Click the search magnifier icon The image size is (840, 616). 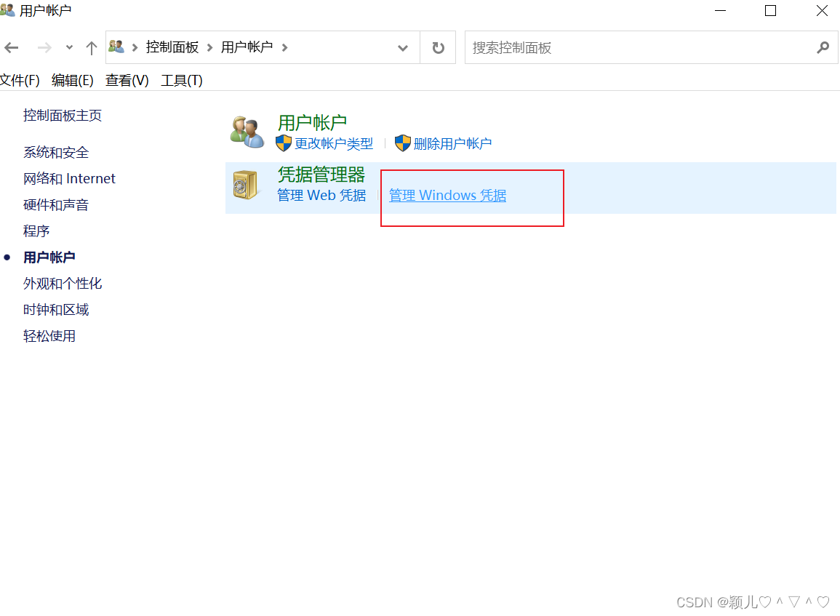click(823, 47)
